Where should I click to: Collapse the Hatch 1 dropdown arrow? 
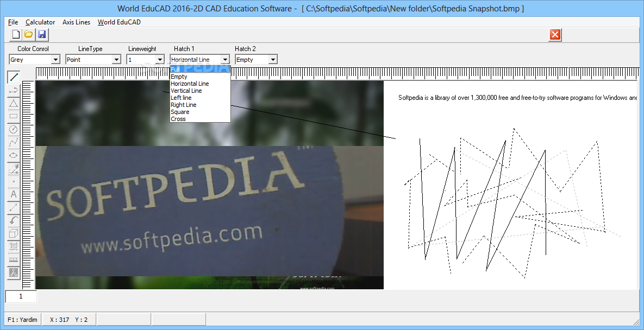coord(225,60)
